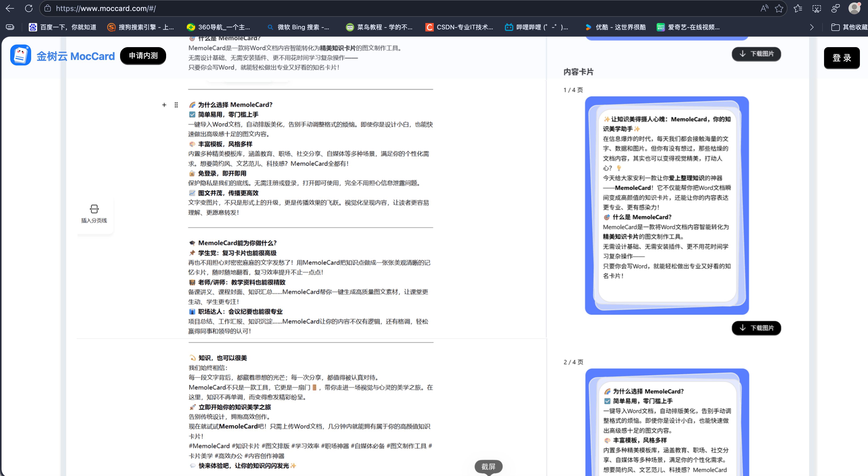Download image using button above 内容卡片 heading
This screenshot has height=476, width=868.
click(756, 54)
